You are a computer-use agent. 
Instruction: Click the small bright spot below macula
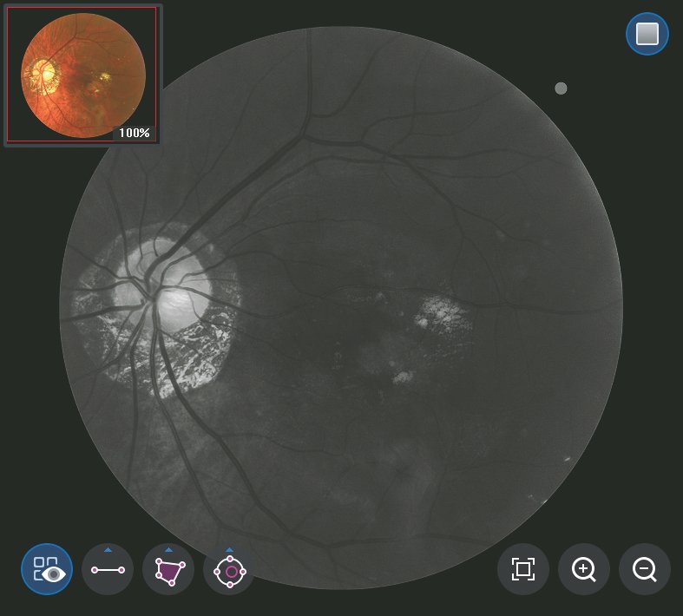click(x=402, y=377)
